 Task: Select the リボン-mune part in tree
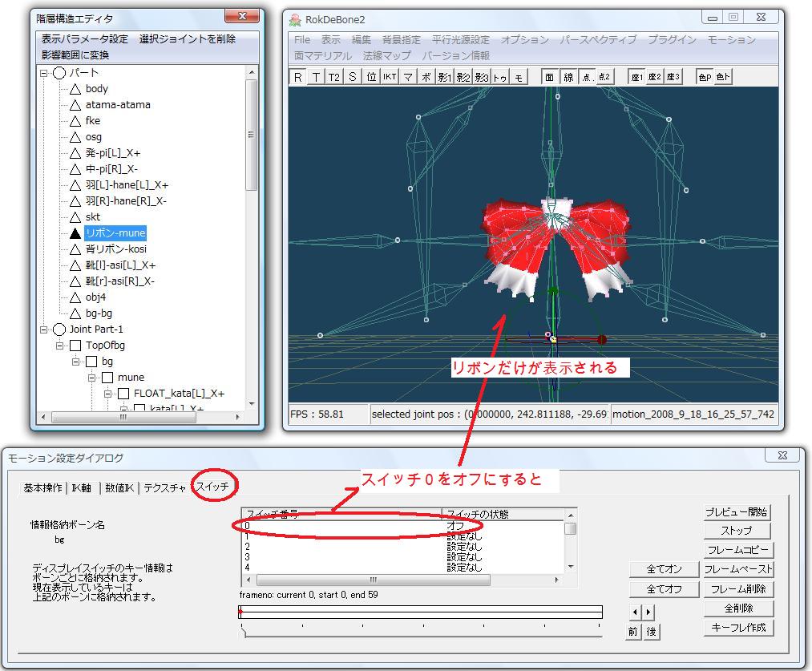[x=115, y=233]
